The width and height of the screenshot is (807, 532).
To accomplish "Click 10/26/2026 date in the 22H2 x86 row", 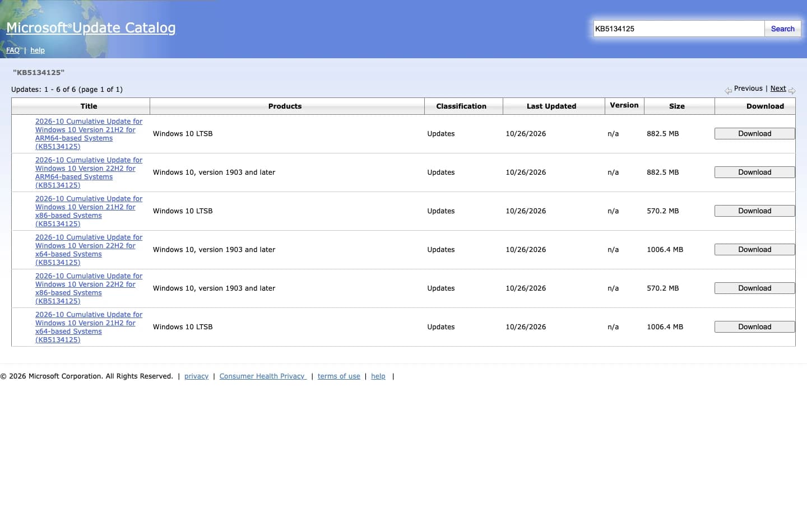I will pyautogui.click(x=526, y=288).
